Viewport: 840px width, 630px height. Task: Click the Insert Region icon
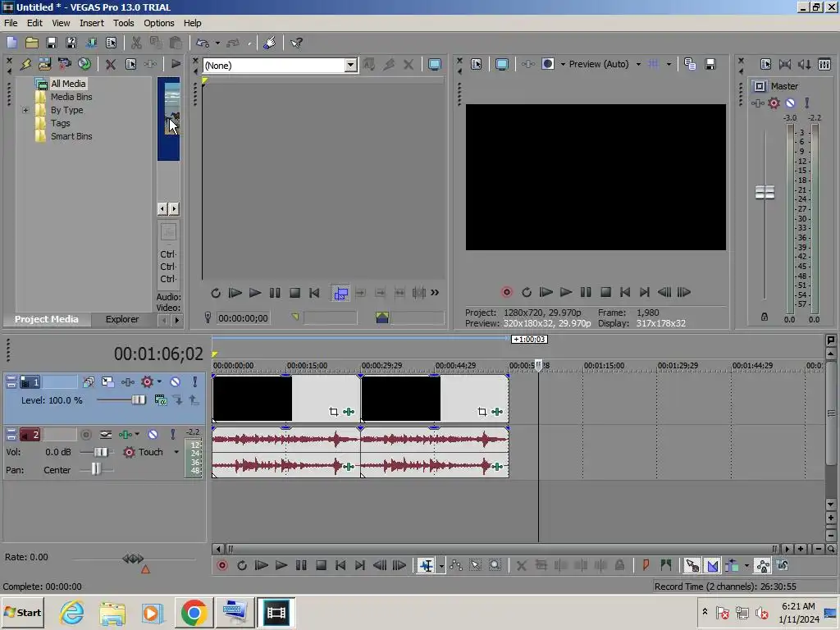tap(666, 565)
